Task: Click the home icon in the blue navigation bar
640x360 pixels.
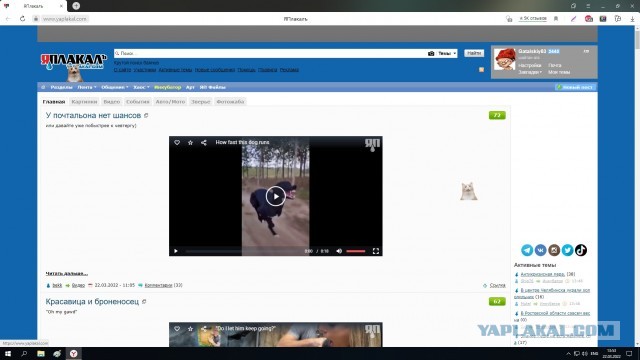Action: pos(43,87)
